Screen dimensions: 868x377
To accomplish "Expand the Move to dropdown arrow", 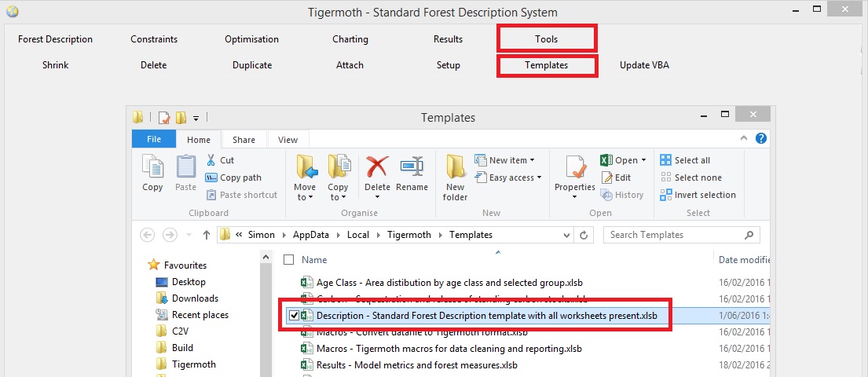I will 310,198.
